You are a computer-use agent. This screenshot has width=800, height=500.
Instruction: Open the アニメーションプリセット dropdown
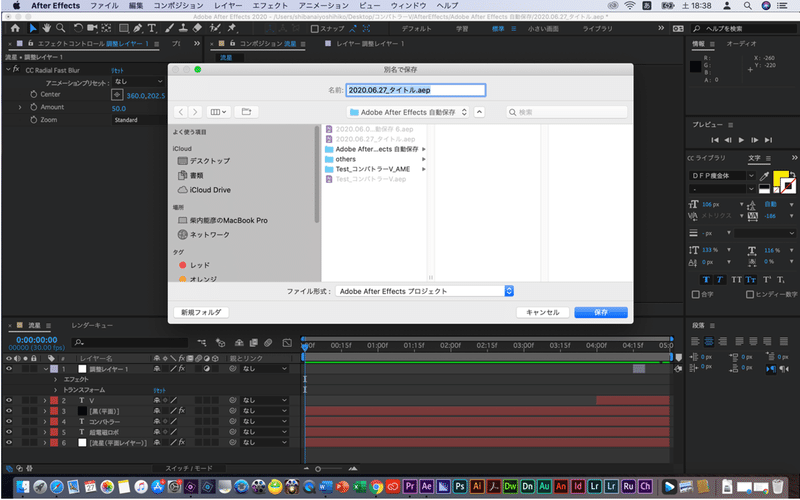pyautogui.click(x=138, y=82)
